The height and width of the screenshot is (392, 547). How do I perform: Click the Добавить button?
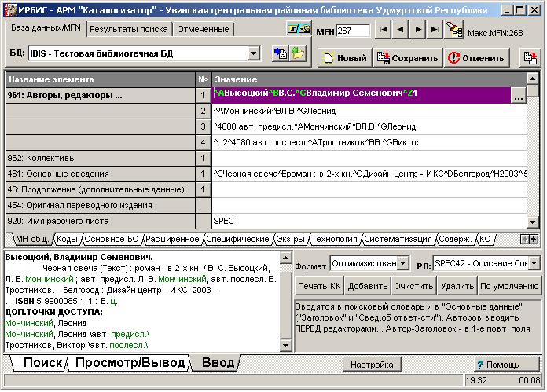[x=368, y=286]
